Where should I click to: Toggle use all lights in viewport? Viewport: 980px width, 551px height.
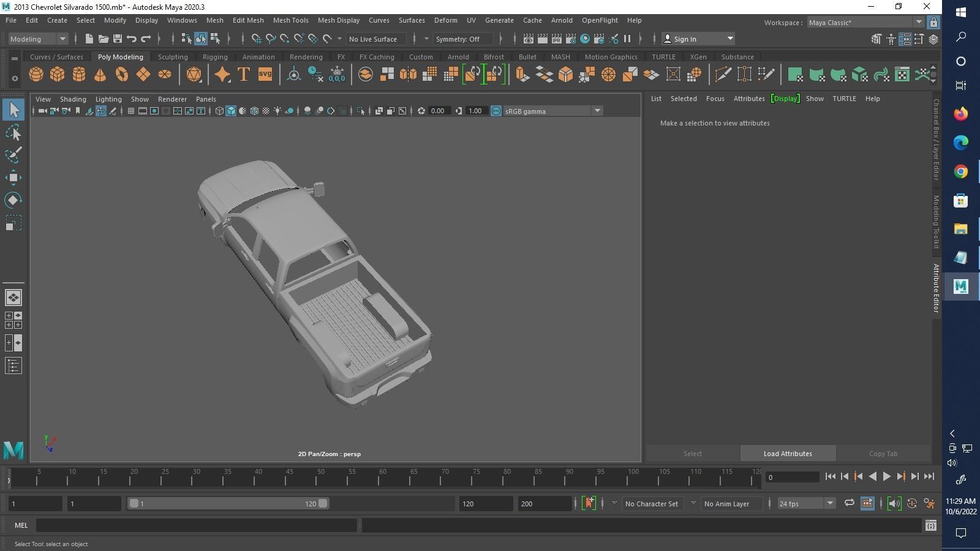277,111
